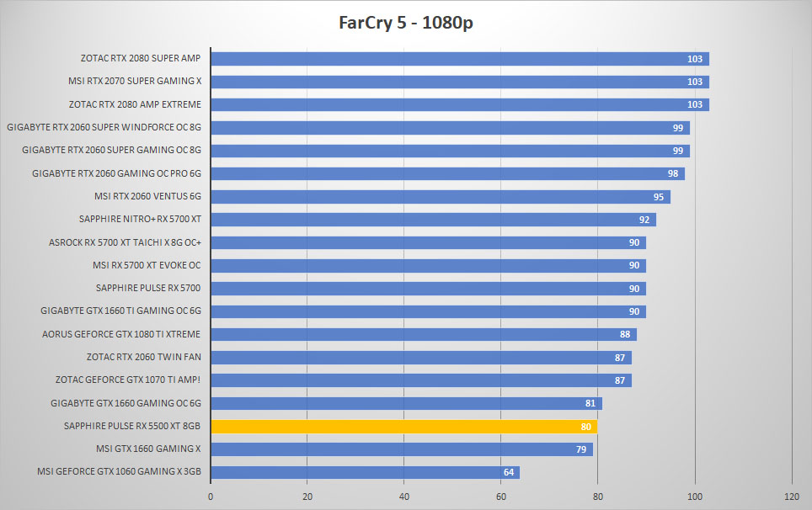Screen dimensions: 812x510
Task: Click the value 80 on the yellow bar
Action: [x=585, y=427]
